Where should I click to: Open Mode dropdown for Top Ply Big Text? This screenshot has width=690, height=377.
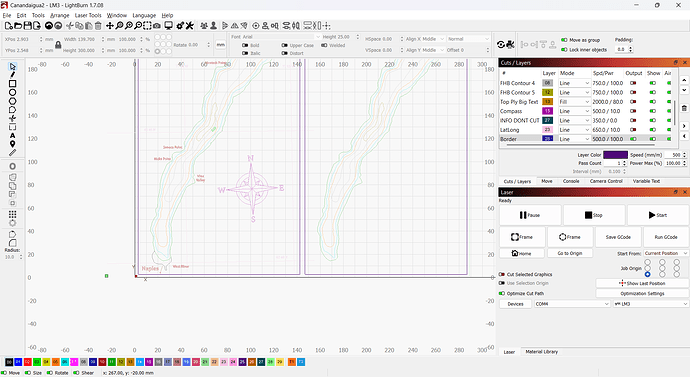574,102
